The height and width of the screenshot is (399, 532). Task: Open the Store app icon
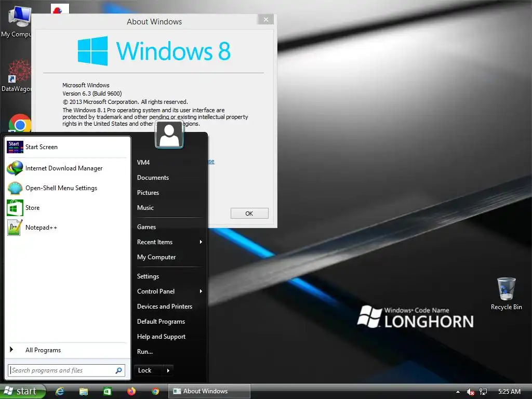coord(15,208)
